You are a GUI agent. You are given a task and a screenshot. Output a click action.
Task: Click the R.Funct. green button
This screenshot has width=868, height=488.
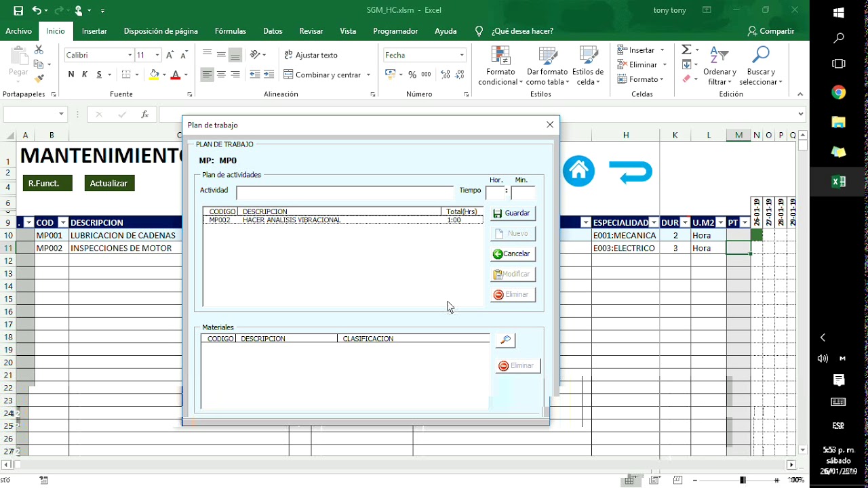(47, 183)
